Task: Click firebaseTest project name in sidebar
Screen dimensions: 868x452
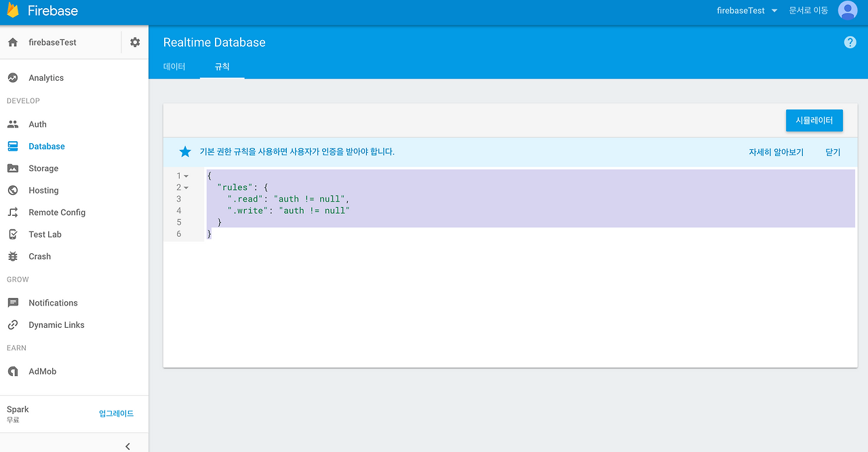Action: click(52, 42)
